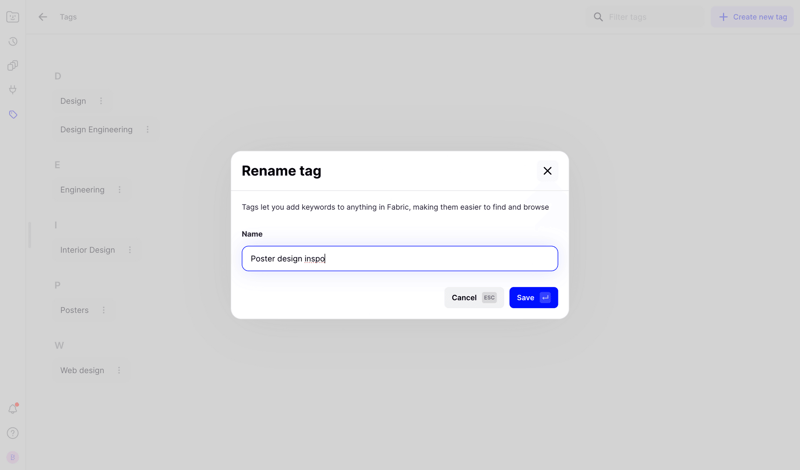Open options menu for Design Engineering tag
The height and width of the screenshot is (470, 800).
point(148,130)
